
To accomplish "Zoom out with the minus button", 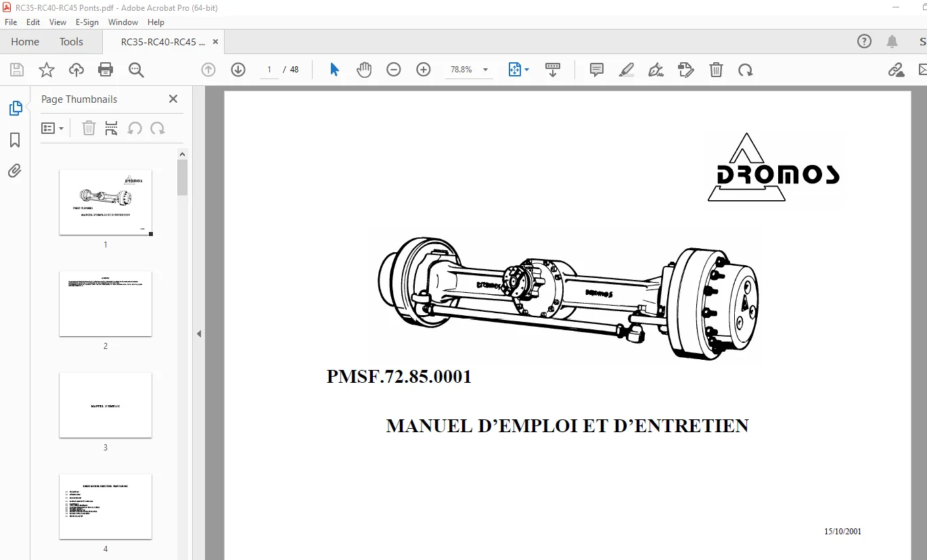I will click(394, 70).
